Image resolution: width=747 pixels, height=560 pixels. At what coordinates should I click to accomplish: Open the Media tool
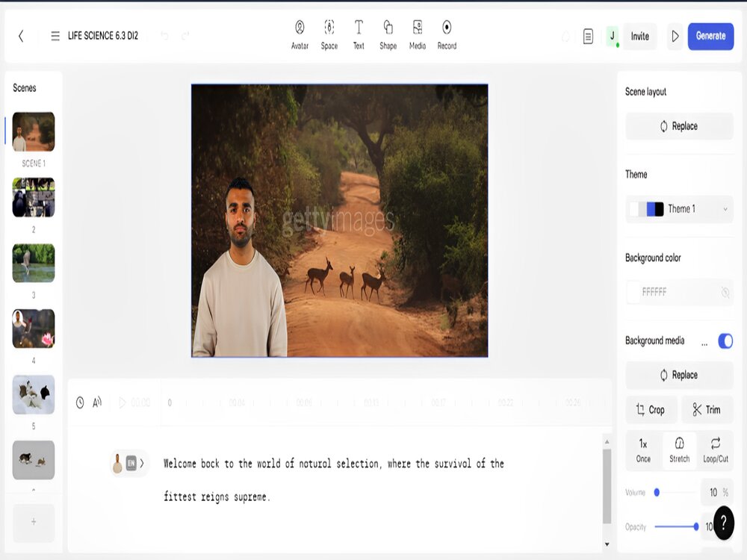coord(418,35)
